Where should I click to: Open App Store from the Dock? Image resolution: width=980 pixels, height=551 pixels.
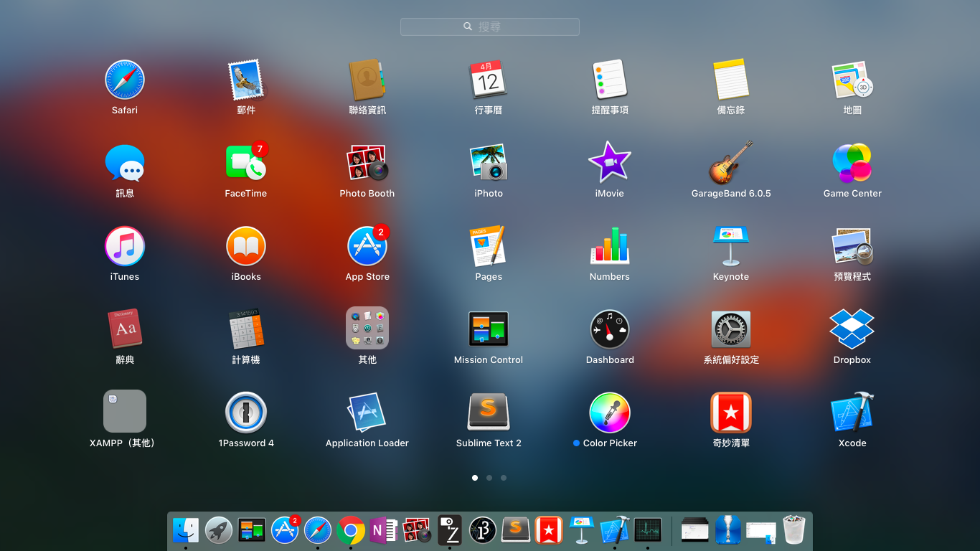coord(285,530)
